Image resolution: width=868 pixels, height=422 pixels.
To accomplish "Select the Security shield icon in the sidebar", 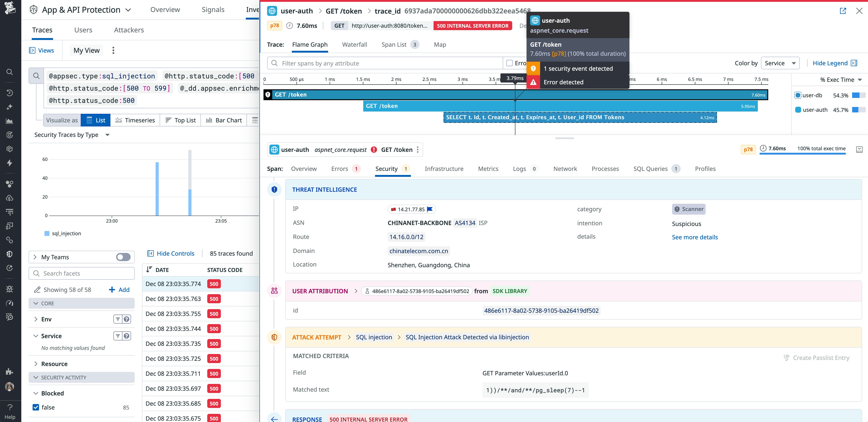I will [10, 254].
